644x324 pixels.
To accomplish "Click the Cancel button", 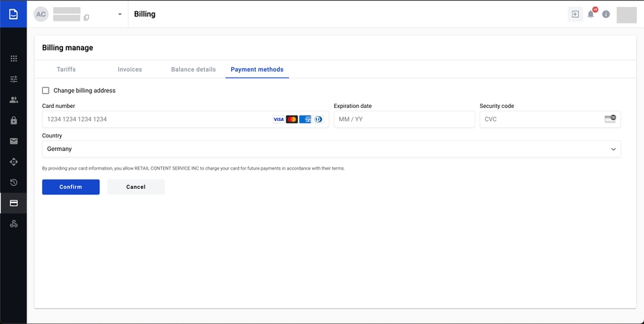I will (x=136, y=187).
